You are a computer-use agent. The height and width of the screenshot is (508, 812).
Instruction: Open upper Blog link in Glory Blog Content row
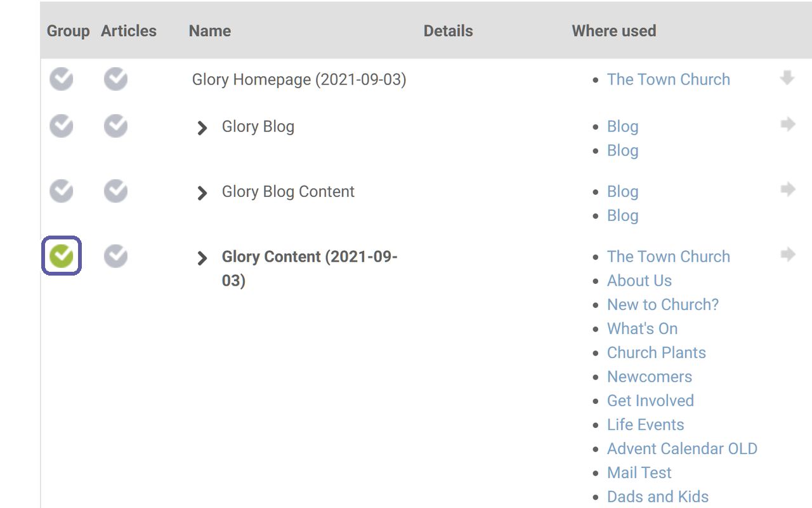pos(623,191)
